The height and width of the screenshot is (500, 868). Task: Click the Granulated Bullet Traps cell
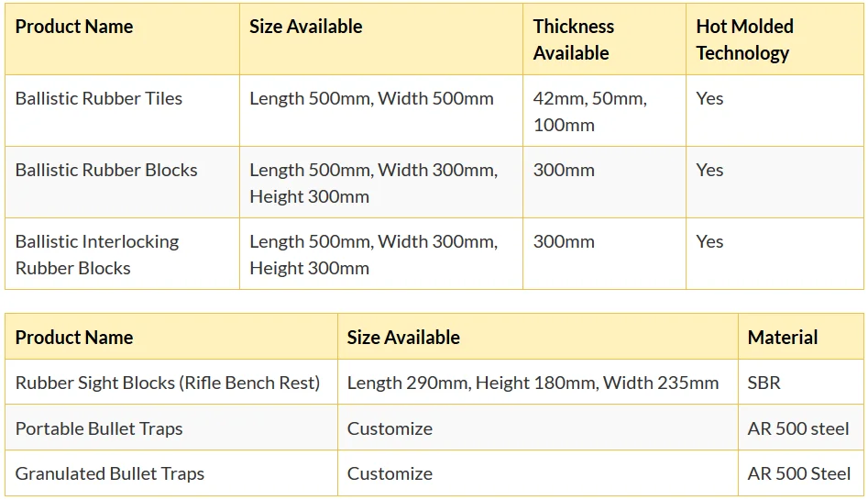click(x=110, y=474)
